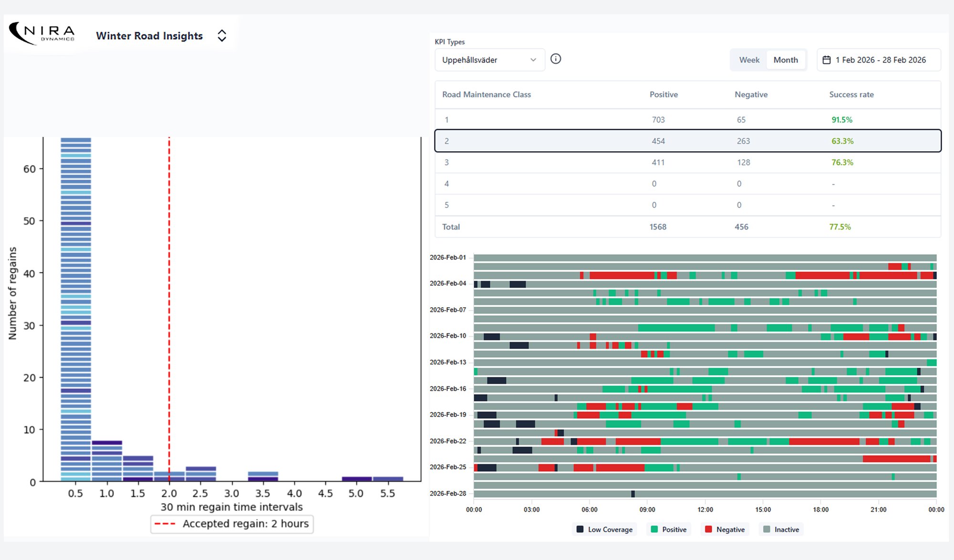The width and height of the screenshot is (954, 560).
Task: Toggle Negative legend item
Action: [x=725, y=529]
